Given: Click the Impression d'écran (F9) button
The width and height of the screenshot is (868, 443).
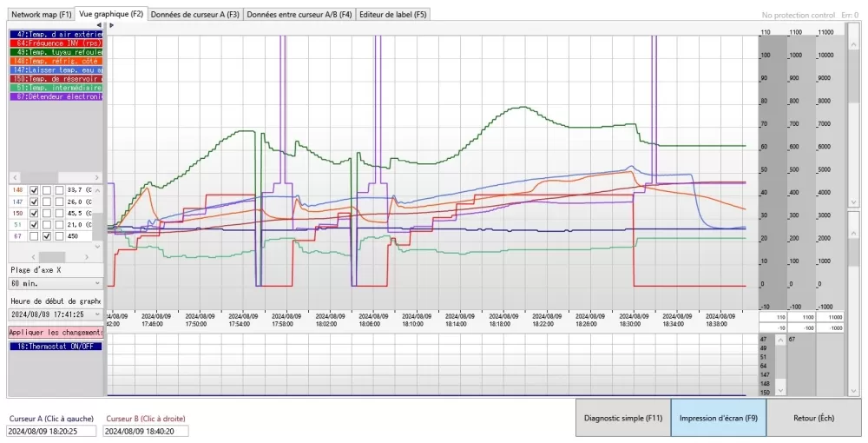Looking at the screenshot, I should 719,418.
